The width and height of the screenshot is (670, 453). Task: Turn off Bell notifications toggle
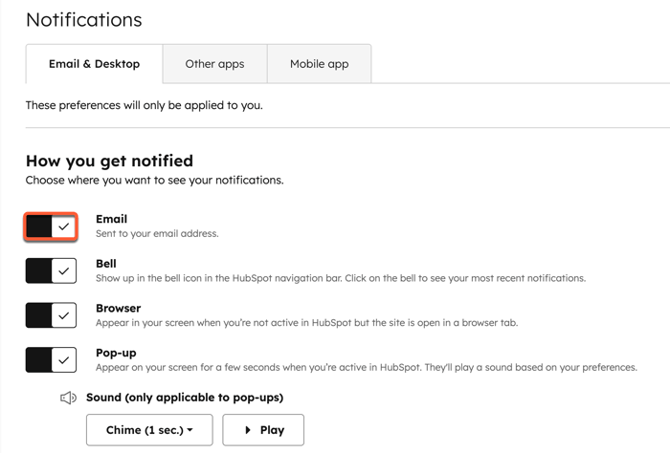pos(51,270)
